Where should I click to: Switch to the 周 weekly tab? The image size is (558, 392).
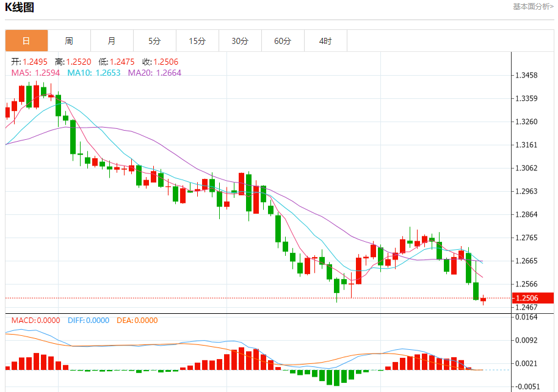click(69, 41)
